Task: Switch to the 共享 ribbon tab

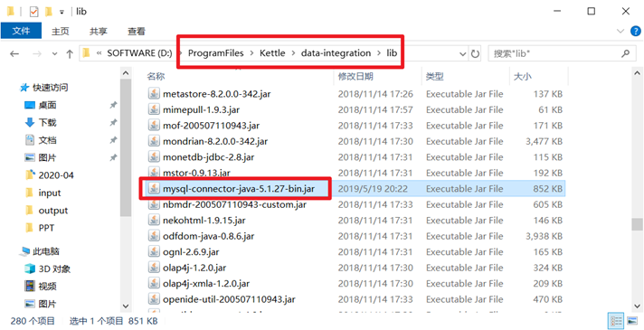Action: point(99,32)
